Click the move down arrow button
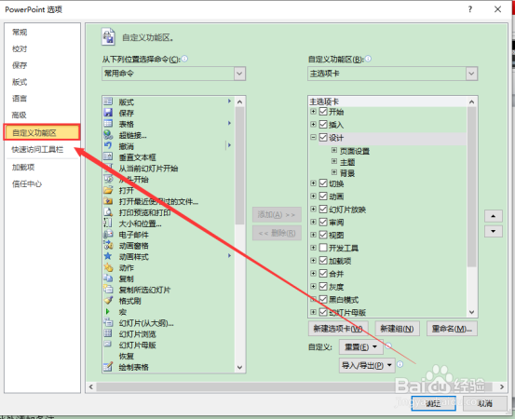The width and height of the screenshot is (515, 420). 493,231
